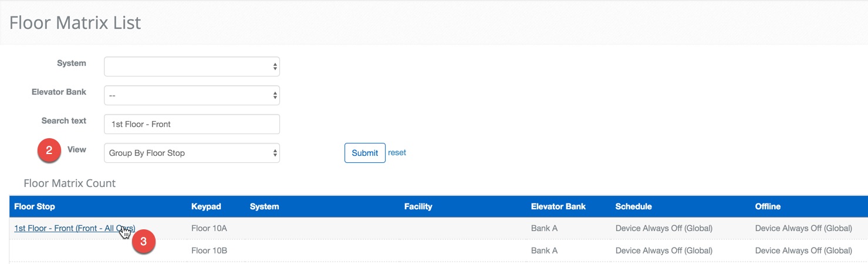The image size is (868, 264).
Task: Click the red step 2 badge
Action: tap(49, 151)
